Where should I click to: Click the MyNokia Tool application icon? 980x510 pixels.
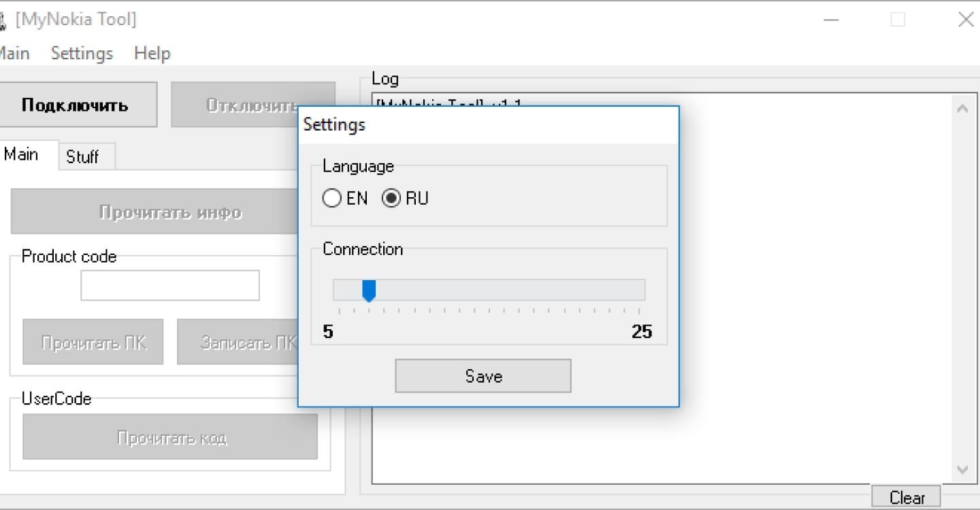click(x=3, y=20)
